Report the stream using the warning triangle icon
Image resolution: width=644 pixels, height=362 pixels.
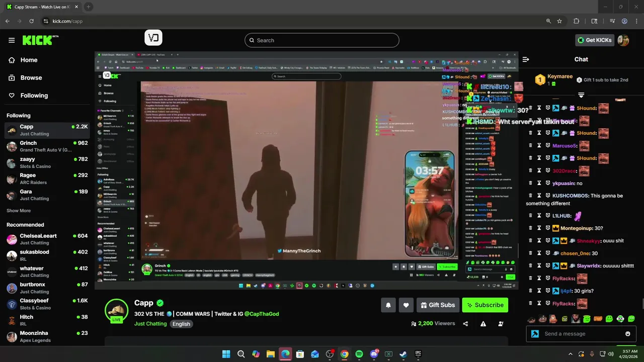[x=483, y=324]
